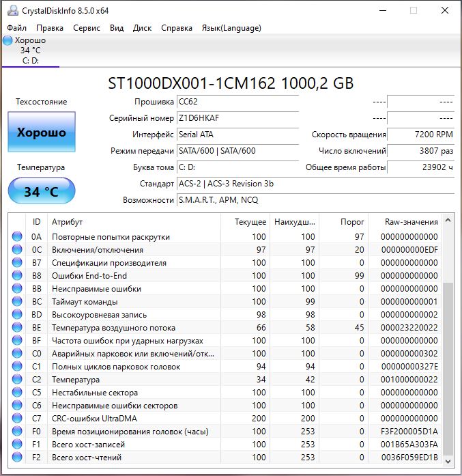462x476 pixels.
Task: Click the Стандарт field ACS-2 | ACS-3 Revision 3b
Action: [x=315, y=184]
